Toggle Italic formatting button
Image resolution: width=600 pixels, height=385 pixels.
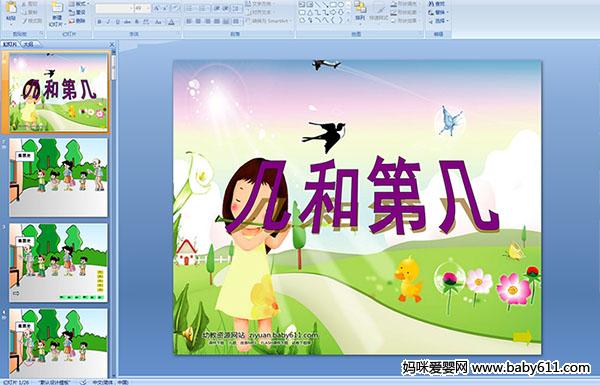point(109,22)
